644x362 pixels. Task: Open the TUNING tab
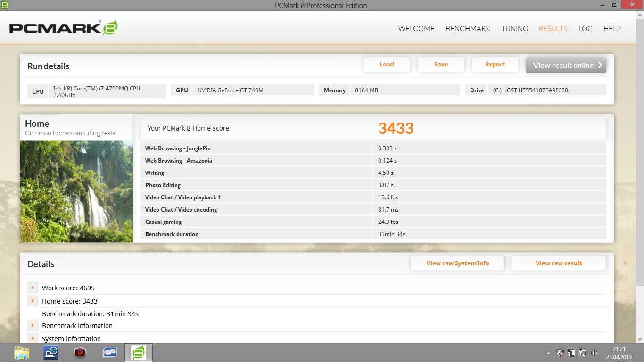pyautogui.click(x=514, y=28)
